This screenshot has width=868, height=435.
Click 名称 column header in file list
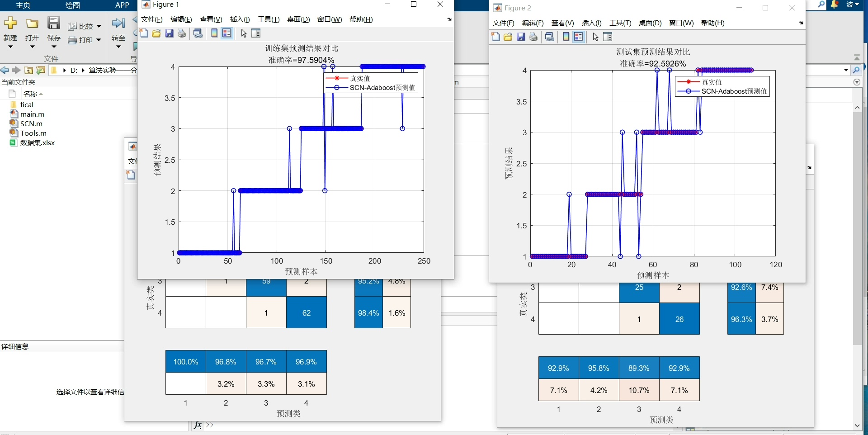pyautogui.click(x=30, y=94)
